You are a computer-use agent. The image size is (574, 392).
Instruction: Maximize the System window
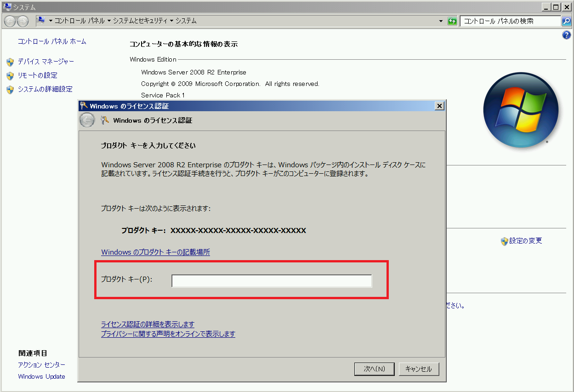556,7
